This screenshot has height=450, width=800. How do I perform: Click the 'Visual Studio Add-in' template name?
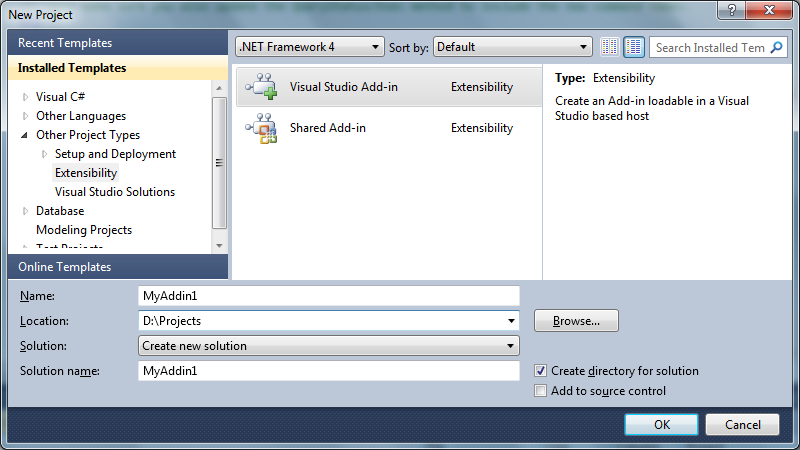point(343,87)
